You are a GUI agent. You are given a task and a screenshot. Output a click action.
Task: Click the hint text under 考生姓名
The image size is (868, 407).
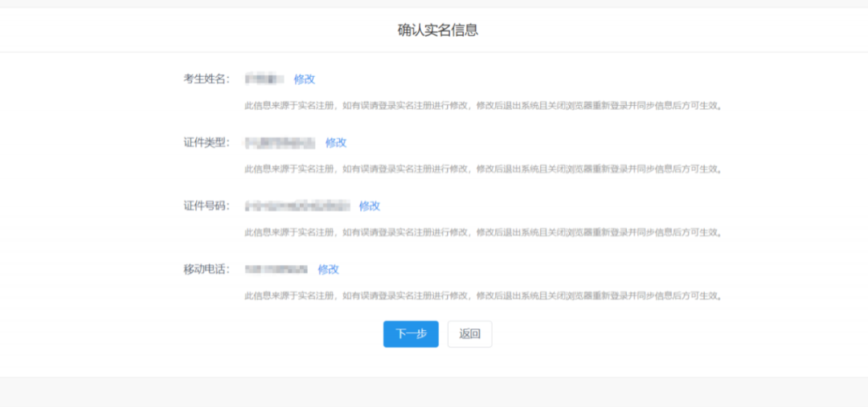pyautogui.click(x=482, y=105)
